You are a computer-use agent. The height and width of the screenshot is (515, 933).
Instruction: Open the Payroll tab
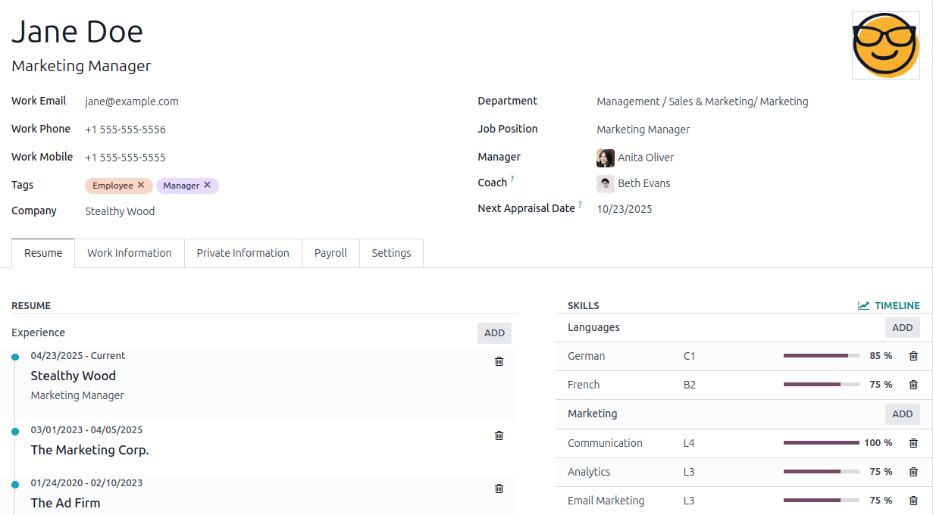point(330,253)
